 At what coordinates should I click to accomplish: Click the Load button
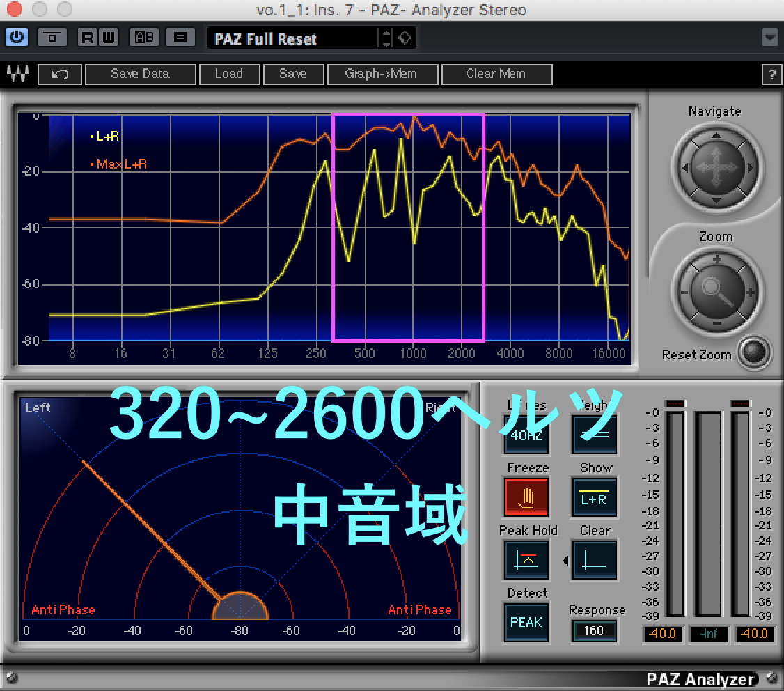pos(230,74)
